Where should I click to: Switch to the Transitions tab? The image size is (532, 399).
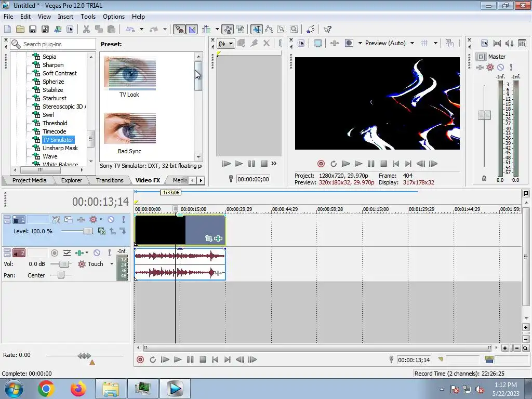coord(110,180)
